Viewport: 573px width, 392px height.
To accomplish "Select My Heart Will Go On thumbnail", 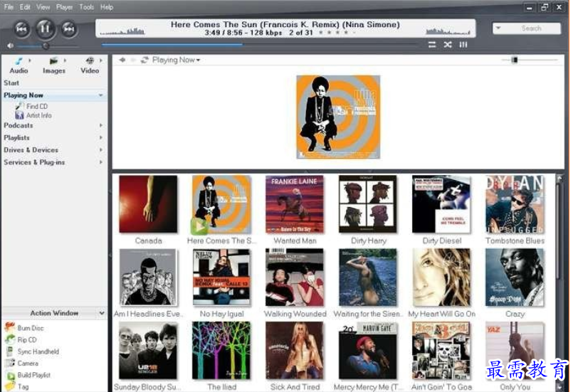I will click(x=441, y=277).
